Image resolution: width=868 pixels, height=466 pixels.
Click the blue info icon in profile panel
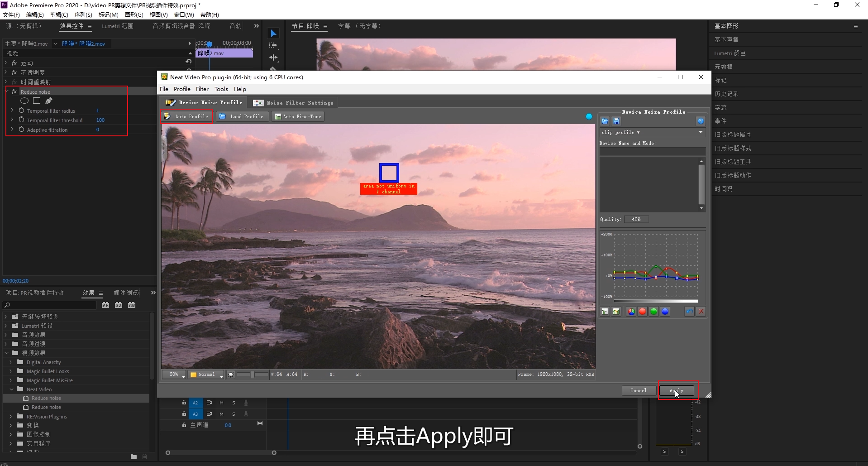(701, 121)
